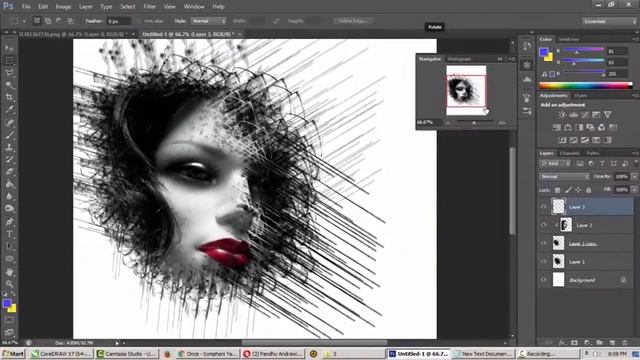Hide Layer 3 visibility eye
The width and height of the screenshot is (640, 360).
(x=543, y=207)
